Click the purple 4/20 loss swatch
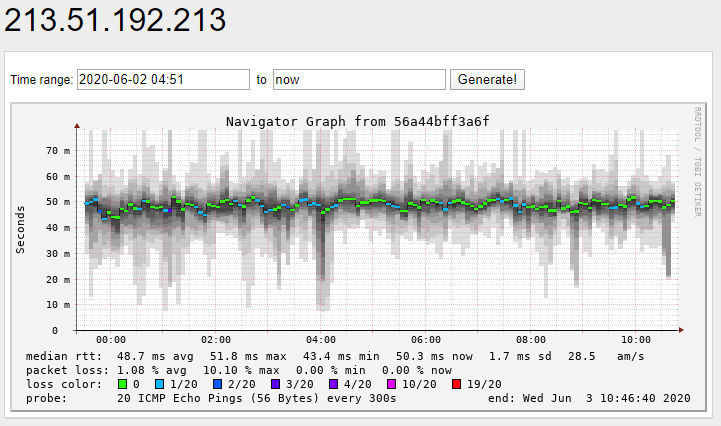This screenshot has width=721, height=426. (333, 384)
